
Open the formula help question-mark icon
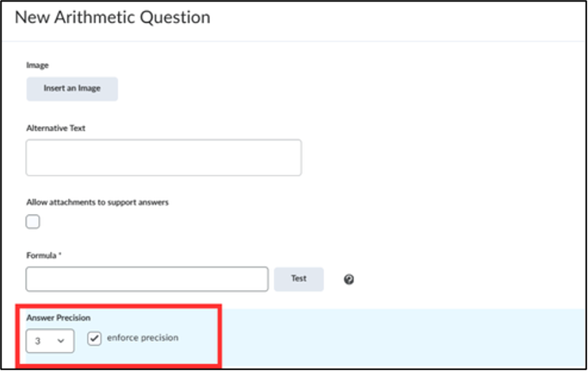349,280
